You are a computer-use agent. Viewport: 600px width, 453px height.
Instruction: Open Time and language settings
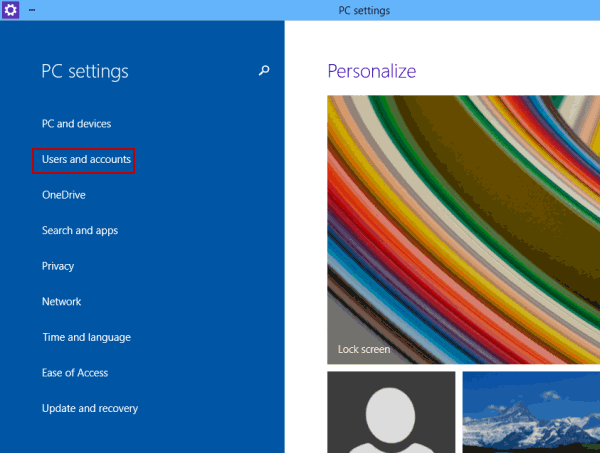86,337
